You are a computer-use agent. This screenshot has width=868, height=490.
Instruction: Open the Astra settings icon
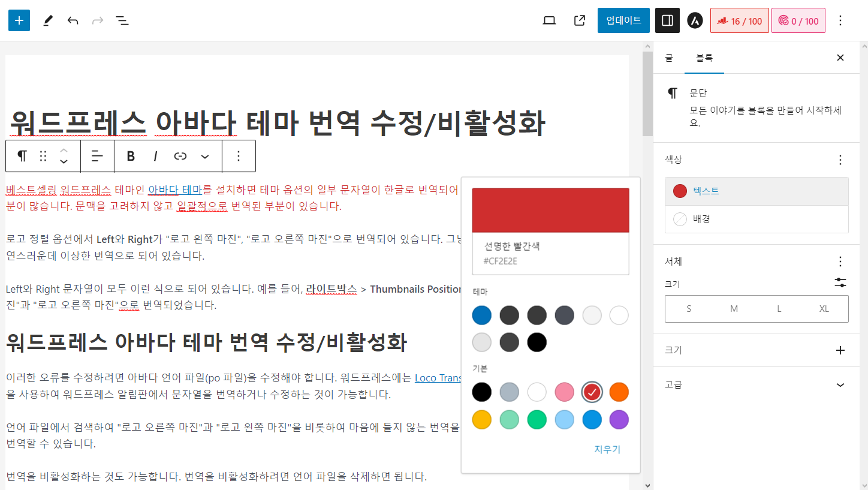(x=695, y=20)
